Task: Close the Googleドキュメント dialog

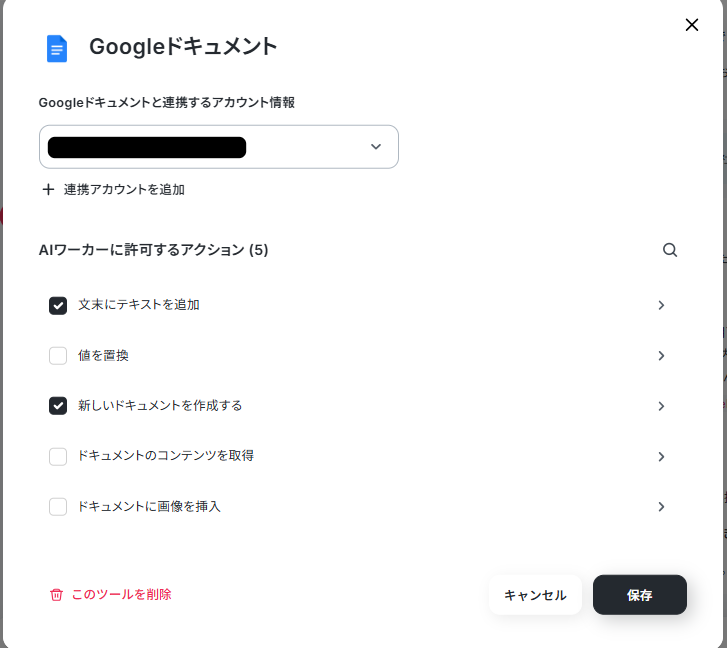Action: point(691,25)
